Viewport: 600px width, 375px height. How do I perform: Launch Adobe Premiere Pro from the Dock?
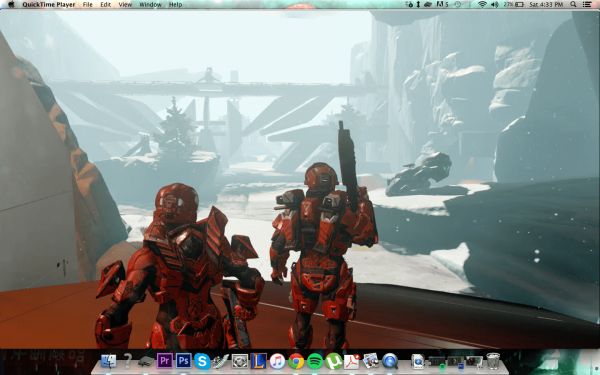click(165, 361)
